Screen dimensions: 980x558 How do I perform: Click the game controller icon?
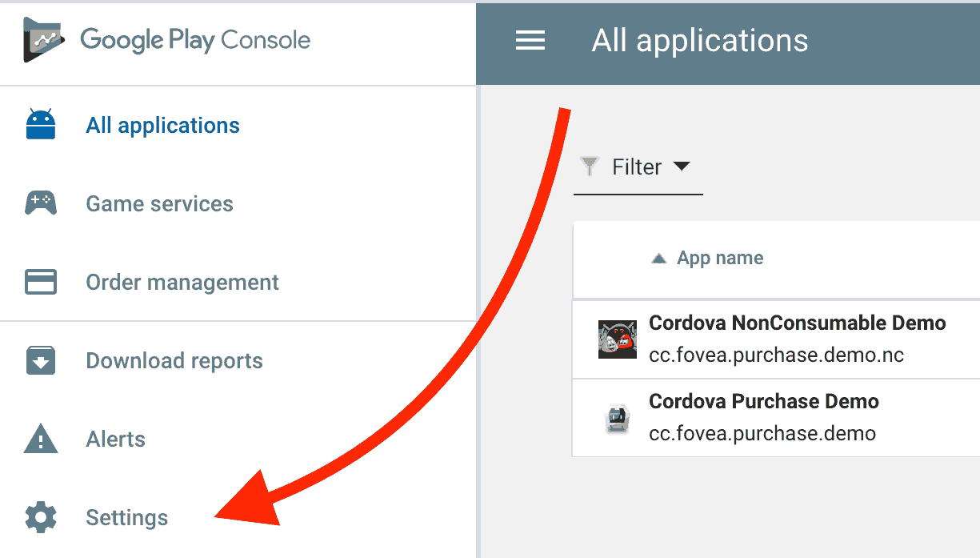[x=41, y=203]
